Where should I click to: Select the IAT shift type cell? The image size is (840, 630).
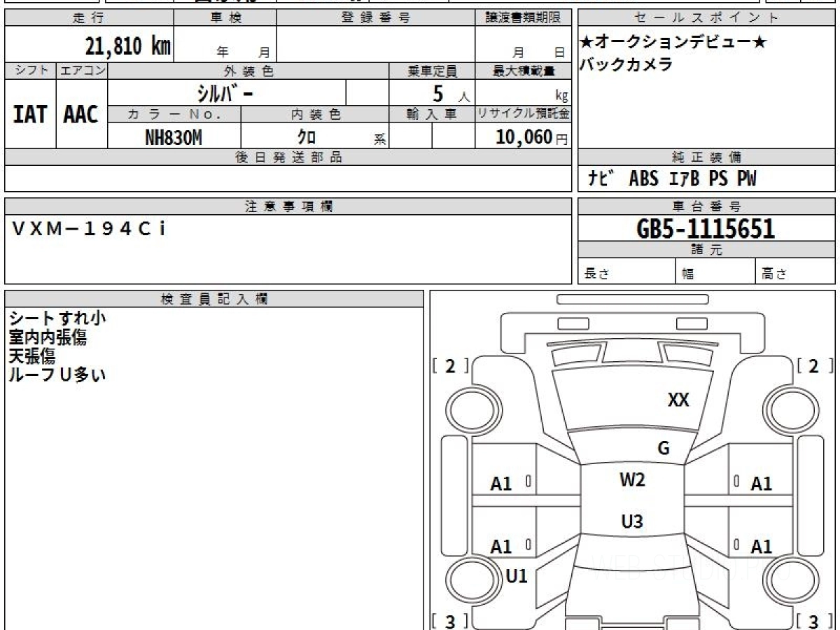(30, 115)
